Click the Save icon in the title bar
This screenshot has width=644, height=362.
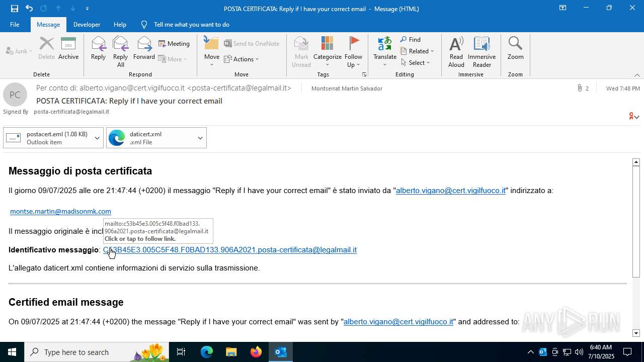point(14,8)
